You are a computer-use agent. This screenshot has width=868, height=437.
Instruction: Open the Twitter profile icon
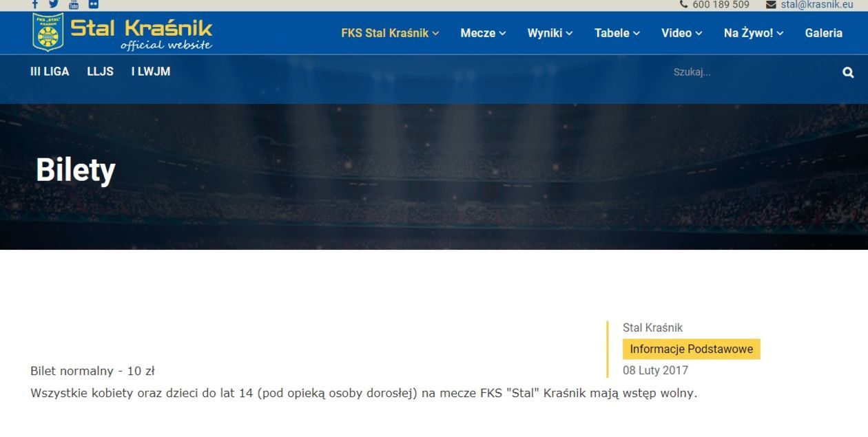pos(54,4)
